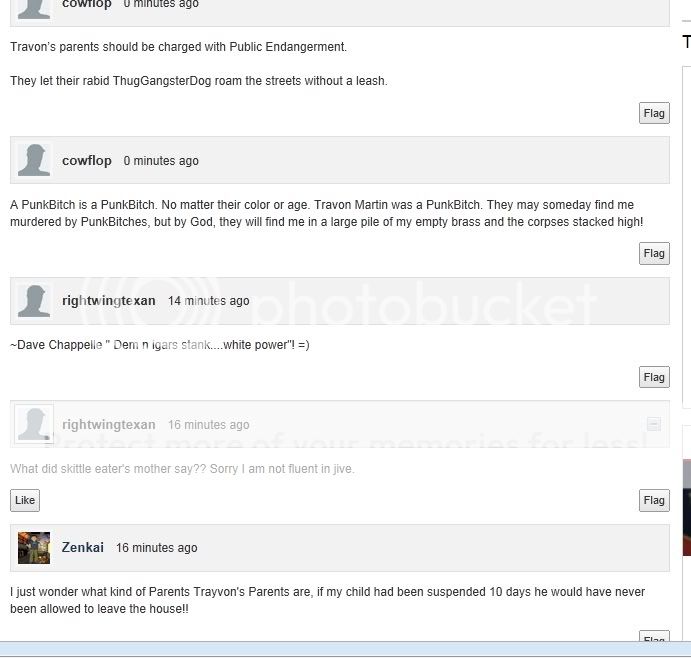Image resolution: width=691 pixels, height=658 pixels.
Task: Open rightwingtexan username posted 14 minutes ago
Action: tap(109, 301)
